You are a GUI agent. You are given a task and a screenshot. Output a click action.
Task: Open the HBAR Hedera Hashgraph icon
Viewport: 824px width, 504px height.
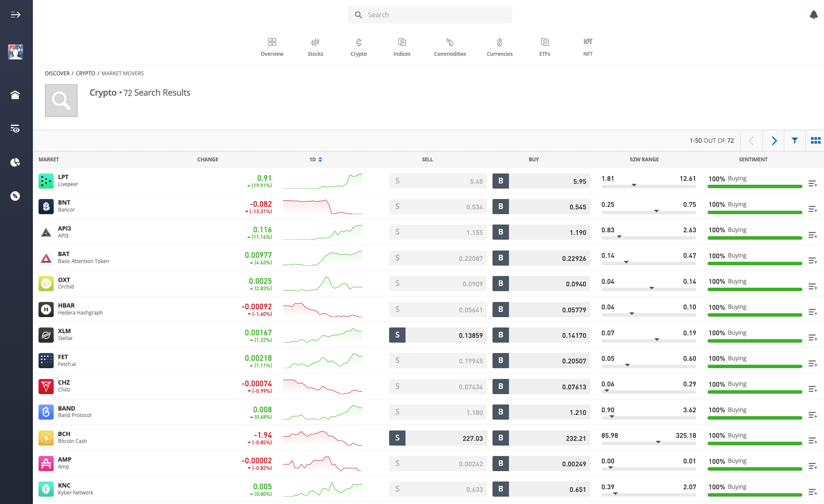(x=46, y=309)
